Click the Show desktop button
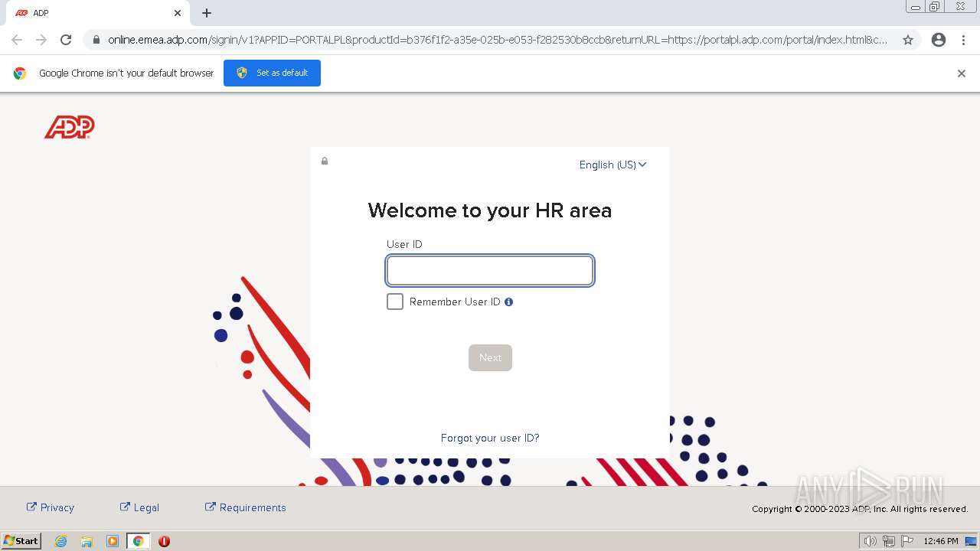The image size is (980, 551). click(971, 541)
